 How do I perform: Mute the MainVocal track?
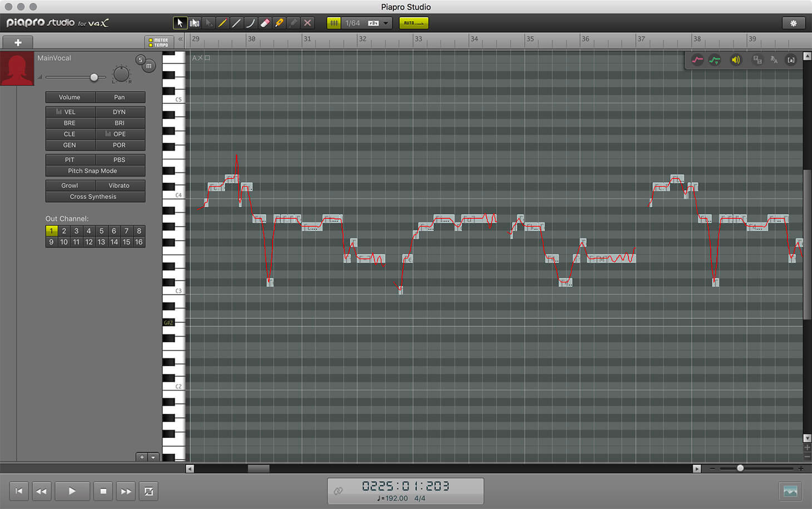[x=149, y=66]
